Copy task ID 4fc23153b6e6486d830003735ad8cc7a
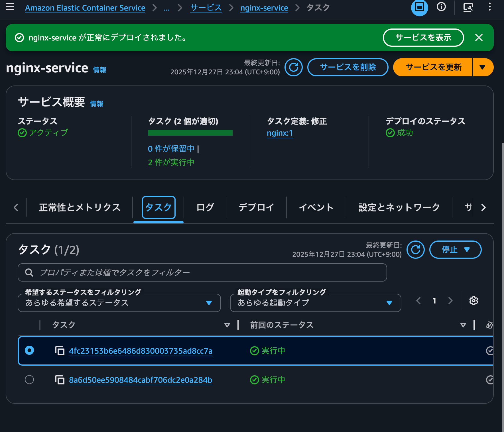This screenshot has height=432, width=504. (x=60, y=351)
